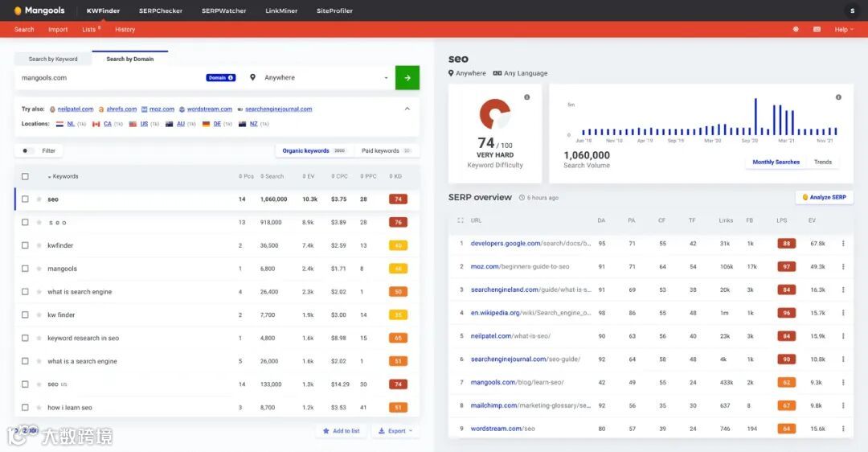This screenshot has width=868, height=452.
Task: Switch to Trends chart tab
Action: coord(823,162)
